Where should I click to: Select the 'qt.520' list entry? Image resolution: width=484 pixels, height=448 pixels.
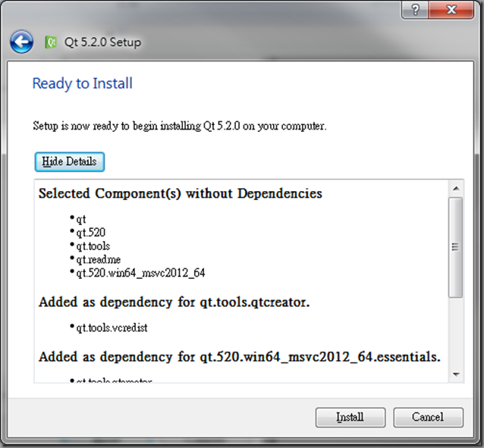coord(91,232)
